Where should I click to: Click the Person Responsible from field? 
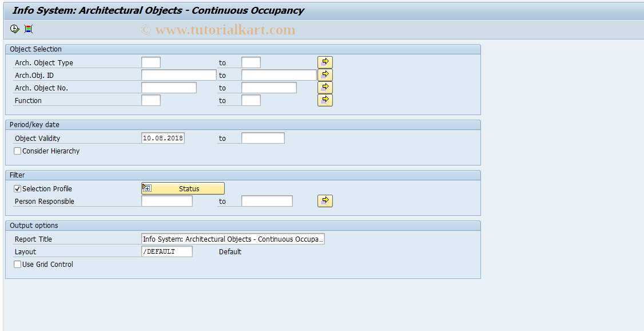click(167, 201)
